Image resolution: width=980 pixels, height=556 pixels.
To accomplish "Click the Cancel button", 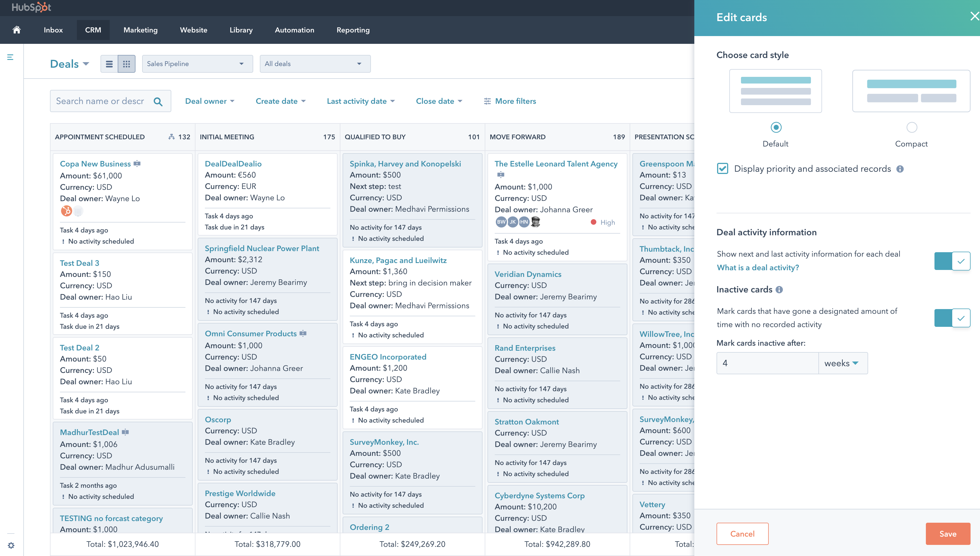I will point(742,534).
